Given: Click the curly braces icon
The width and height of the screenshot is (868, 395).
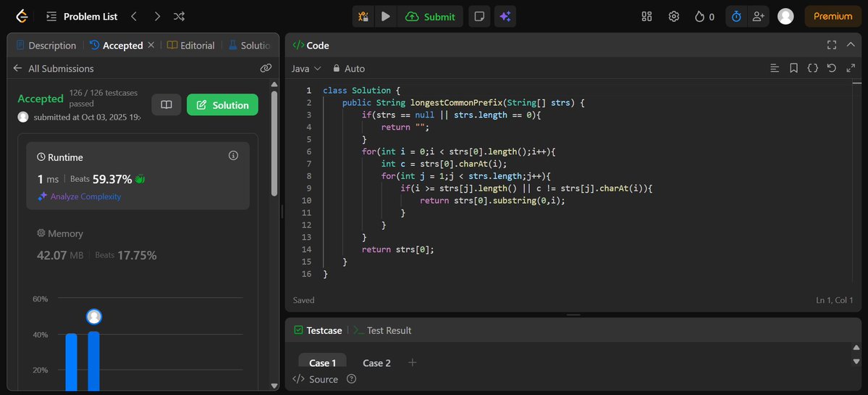Looking at the screenshot, I should point(813,67).
